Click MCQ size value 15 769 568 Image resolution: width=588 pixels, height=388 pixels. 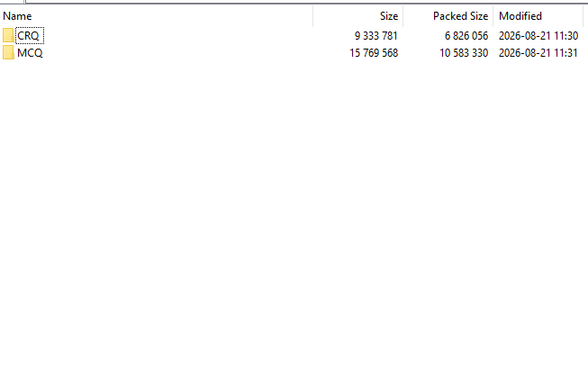point(374,53)
